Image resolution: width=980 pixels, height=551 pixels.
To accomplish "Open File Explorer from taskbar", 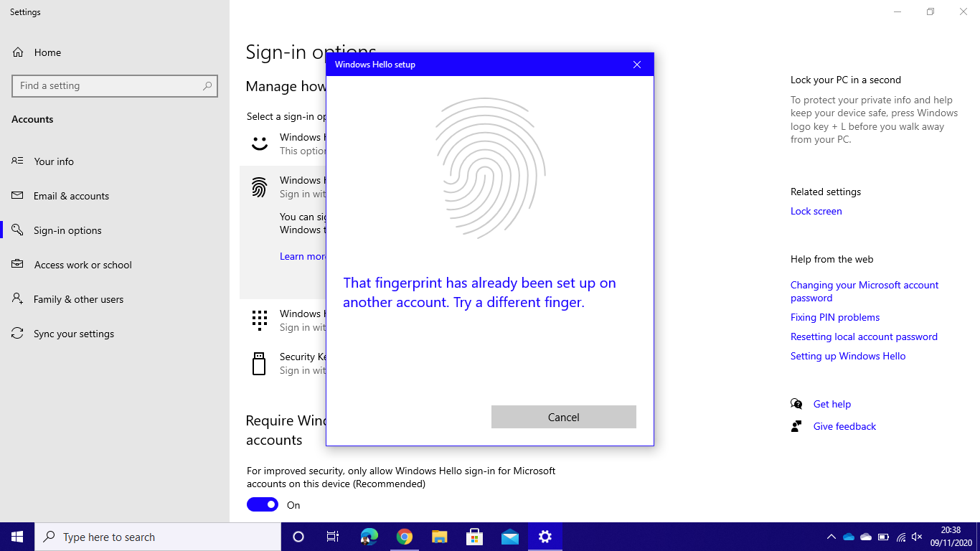I will point(440,537).
